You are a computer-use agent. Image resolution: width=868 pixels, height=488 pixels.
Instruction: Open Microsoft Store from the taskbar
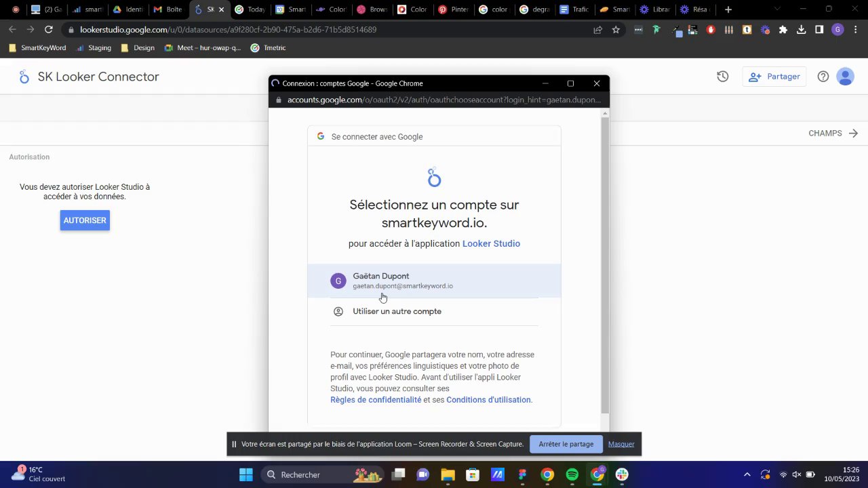473,474
